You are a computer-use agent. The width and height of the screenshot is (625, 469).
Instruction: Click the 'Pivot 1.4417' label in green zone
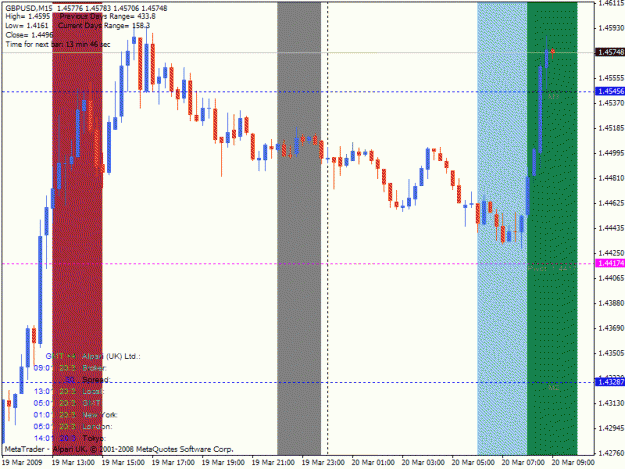[552, 268]
